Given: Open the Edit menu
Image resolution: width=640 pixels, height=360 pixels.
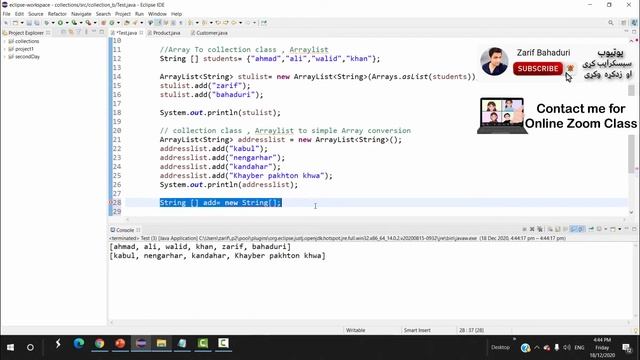Looking at the screenshot, I should click(19, 14).
